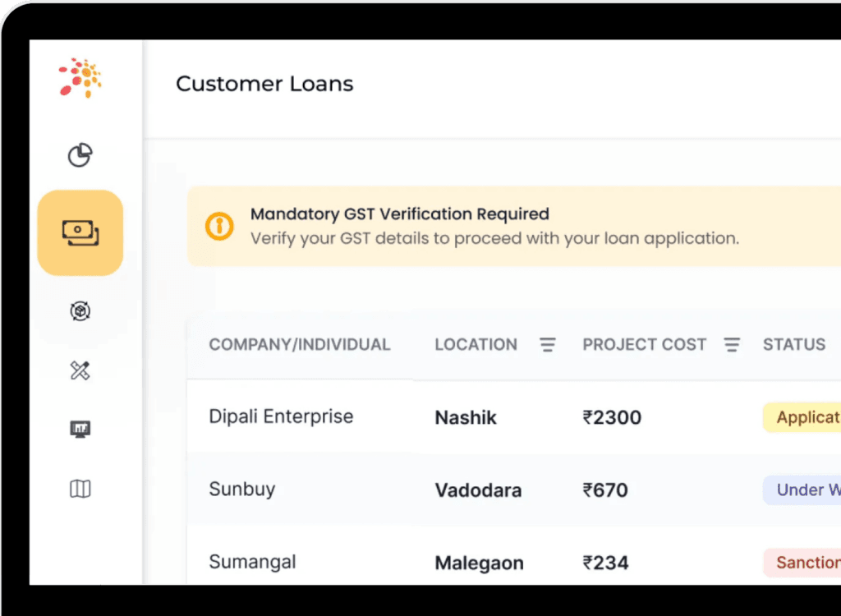
Task: Click the GST warning alert icon
Action: point(219,226)
